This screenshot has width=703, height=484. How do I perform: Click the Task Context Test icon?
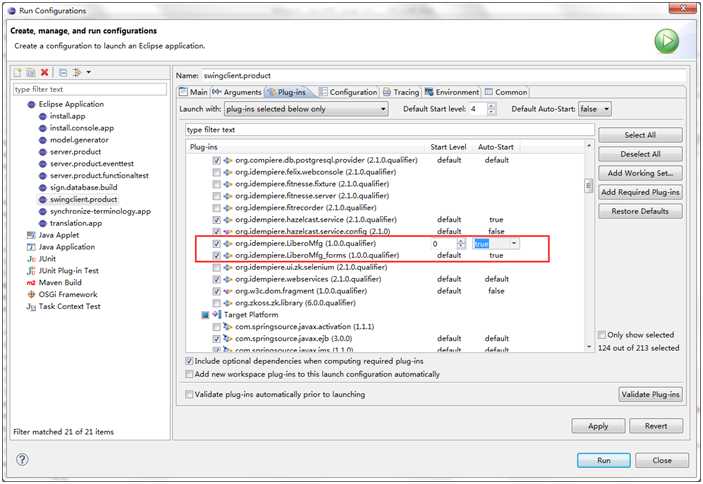coord(31,307)
